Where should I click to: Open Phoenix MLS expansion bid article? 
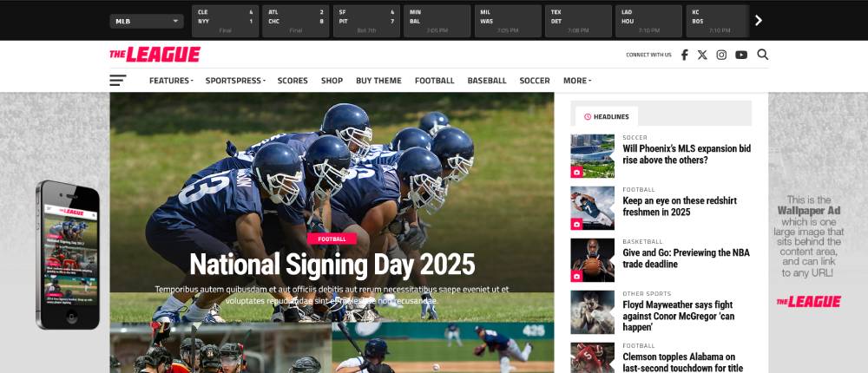687,154
